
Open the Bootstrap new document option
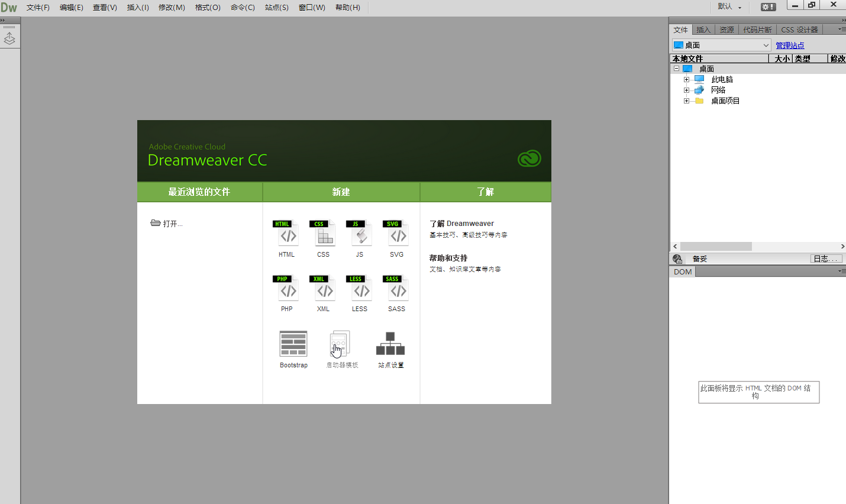[293, 343]
